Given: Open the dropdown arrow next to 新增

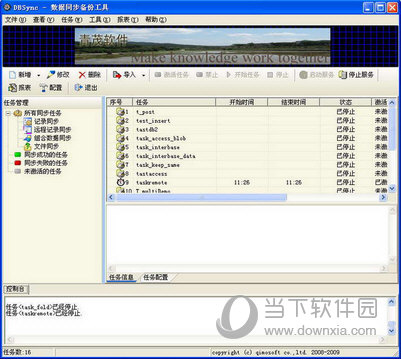Looking at the screenshot, I should (39, 75).
